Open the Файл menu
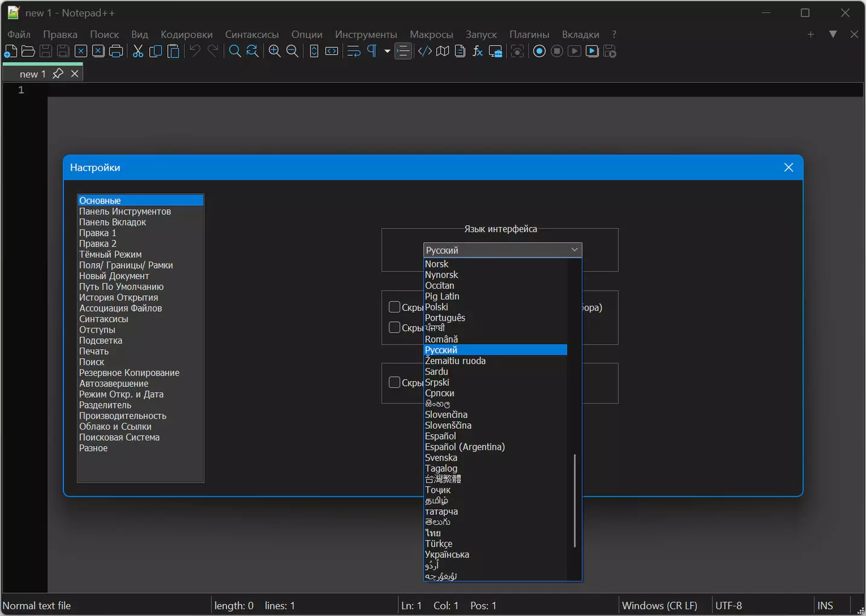 19,34
